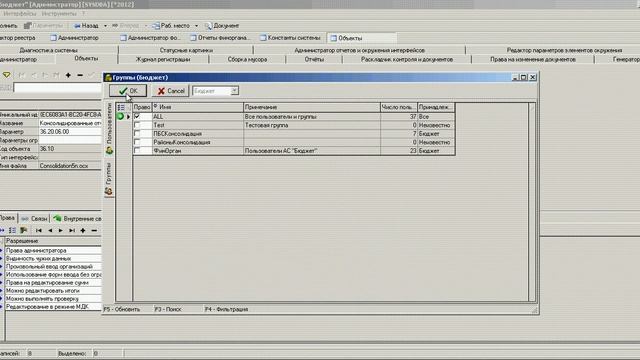This screenshot has height=360, width=640.
Task: Open the Связи bottom tab
Action: coord(35,219)
